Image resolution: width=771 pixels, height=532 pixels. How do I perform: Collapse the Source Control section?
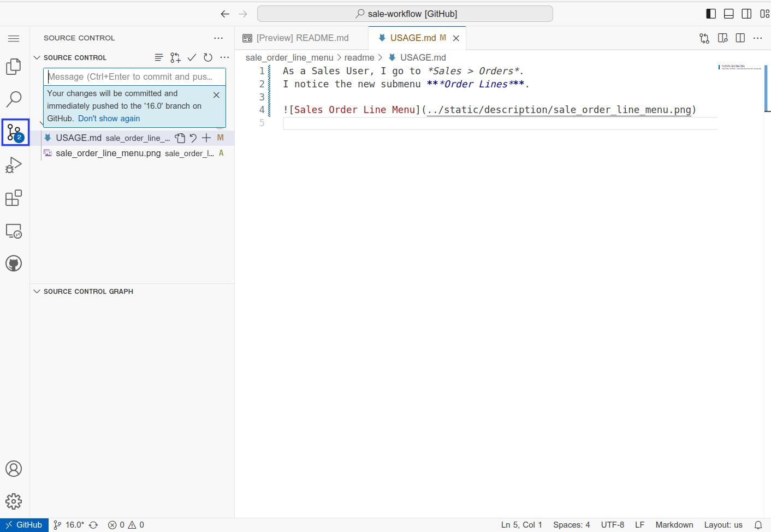(37, 57)
